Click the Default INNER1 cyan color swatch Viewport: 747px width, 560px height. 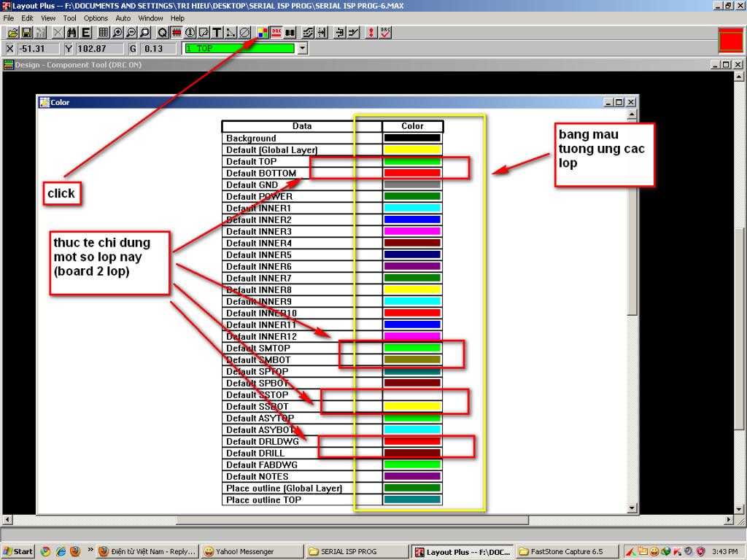[412, 208]
